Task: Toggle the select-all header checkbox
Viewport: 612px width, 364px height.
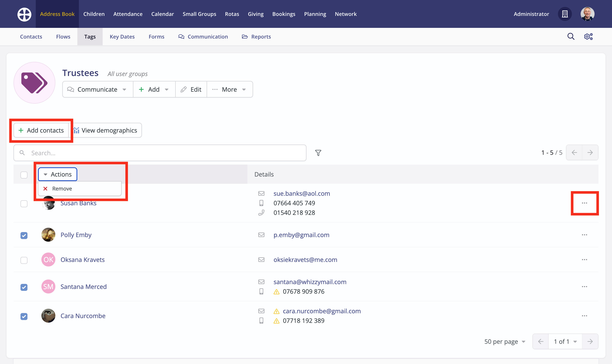Action: point(24,175)
